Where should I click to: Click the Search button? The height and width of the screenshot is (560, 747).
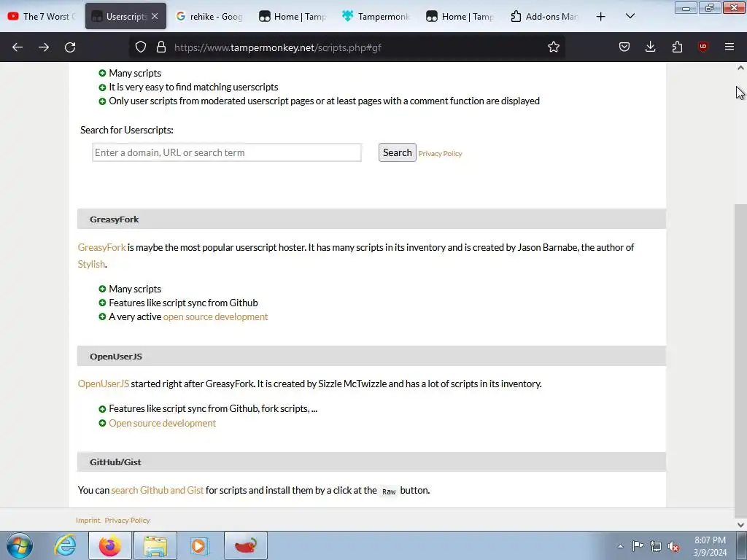tap(398, 152)
